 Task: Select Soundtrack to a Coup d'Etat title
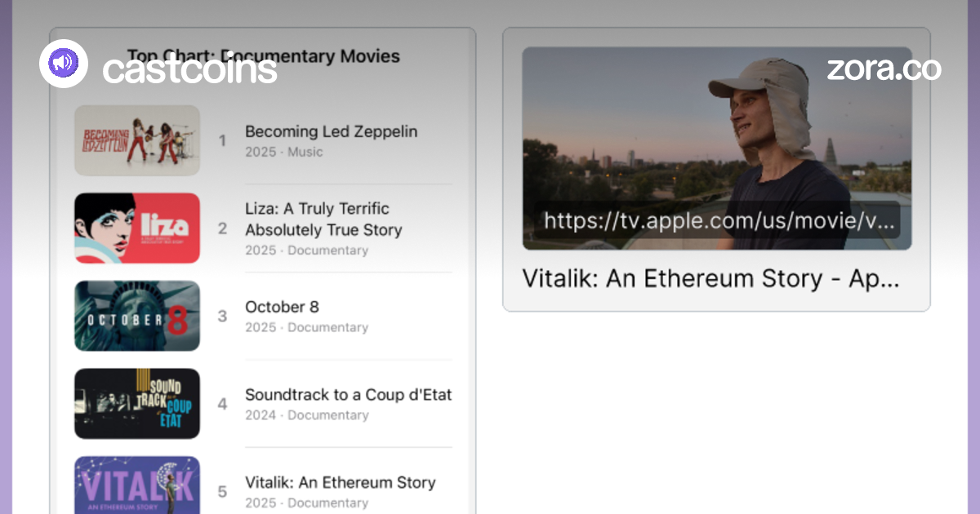point(348,395)
